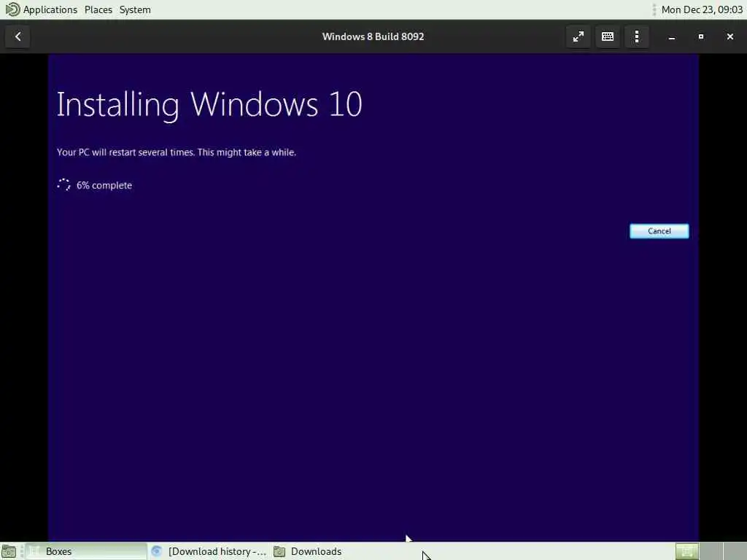Cancel the Windows 10 installation

point(659,231)
